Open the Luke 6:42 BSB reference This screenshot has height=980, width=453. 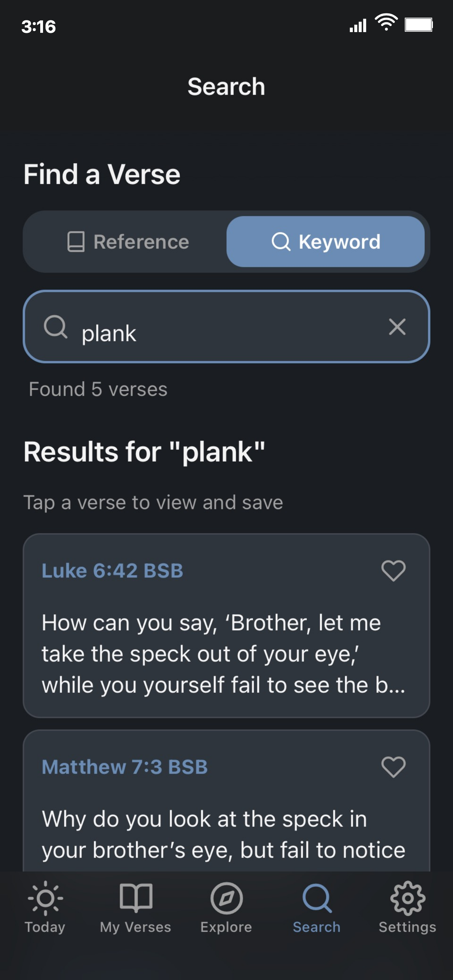(x=113, y=571)
